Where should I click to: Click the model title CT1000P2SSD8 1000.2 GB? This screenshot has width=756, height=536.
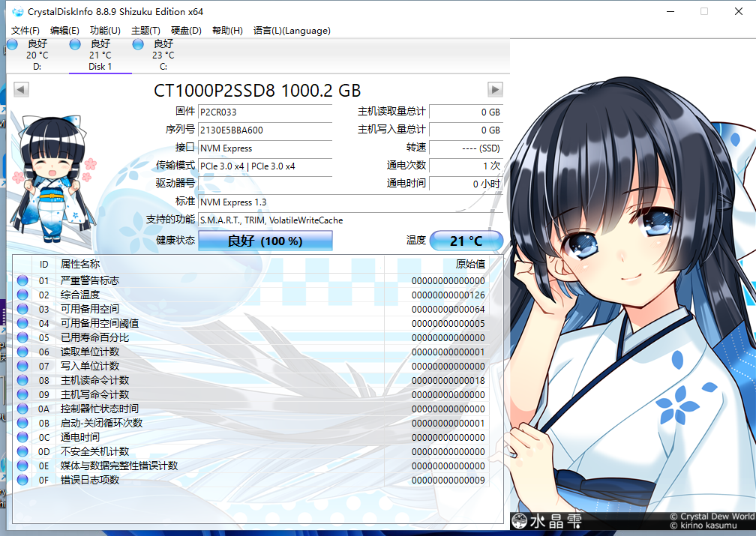[257, 90]
